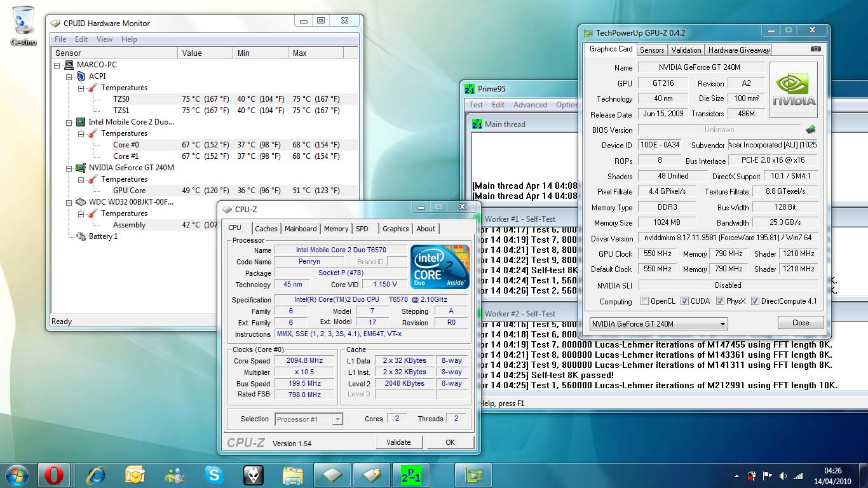Collapse the MARCO-PC tree node
This screenshot has width=868, height=488.
[x=57, y=65]
